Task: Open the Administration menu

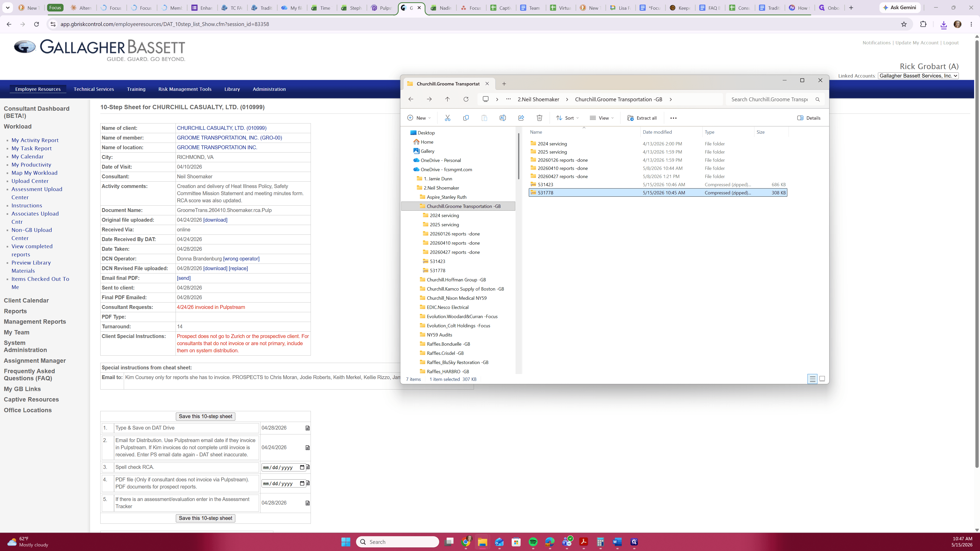Action: click(269, 89)
